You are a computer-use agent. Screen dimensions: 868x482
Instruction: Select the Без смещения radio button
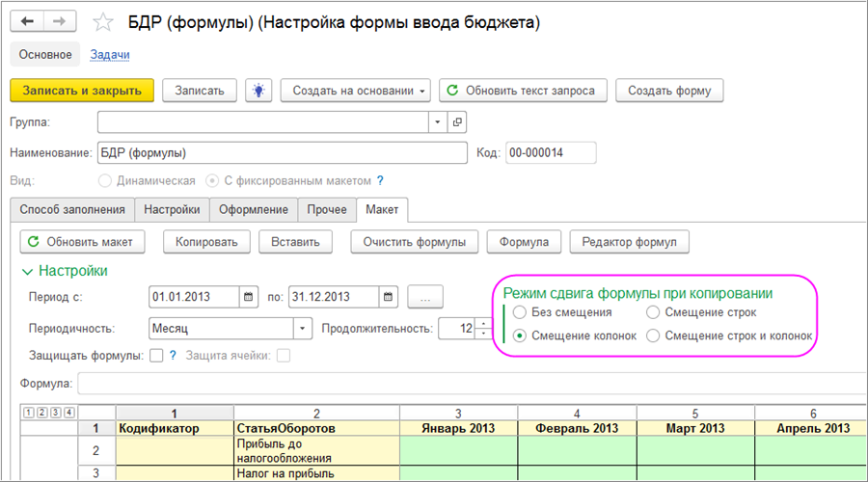click(520, 312)
